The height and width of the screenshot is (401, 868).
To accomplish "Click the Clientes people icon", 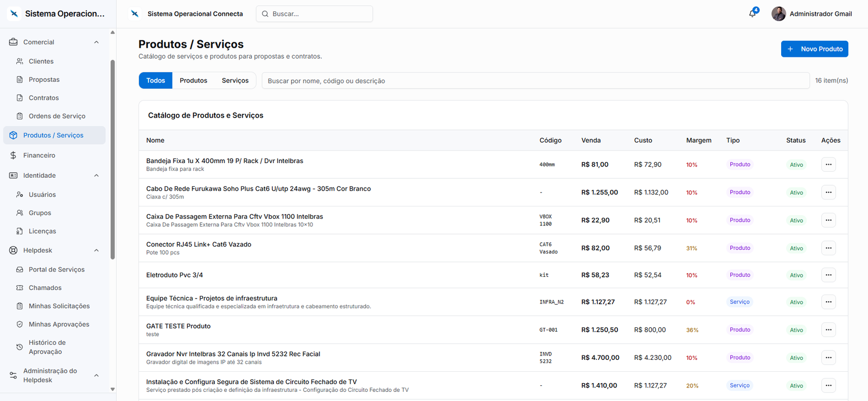I will [20, 61].
